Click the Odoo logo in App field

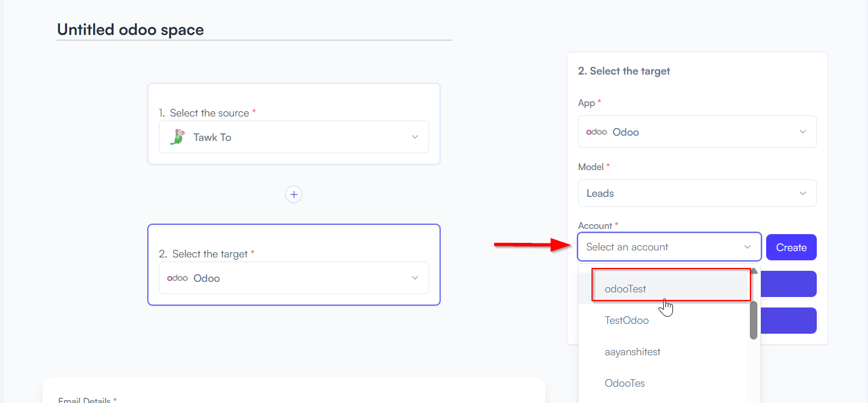coord(597,132)
